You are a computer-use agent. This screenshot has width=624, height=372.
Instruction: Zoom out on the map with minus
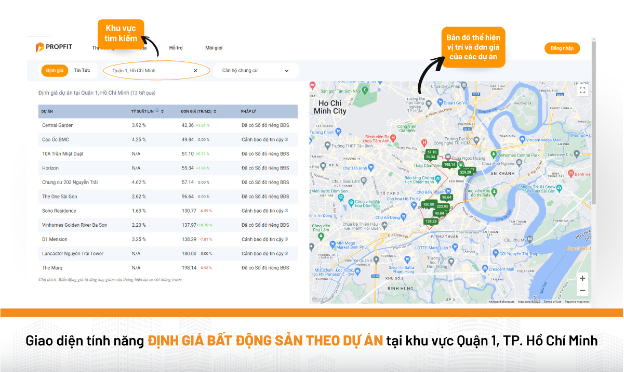click(582, 290)
